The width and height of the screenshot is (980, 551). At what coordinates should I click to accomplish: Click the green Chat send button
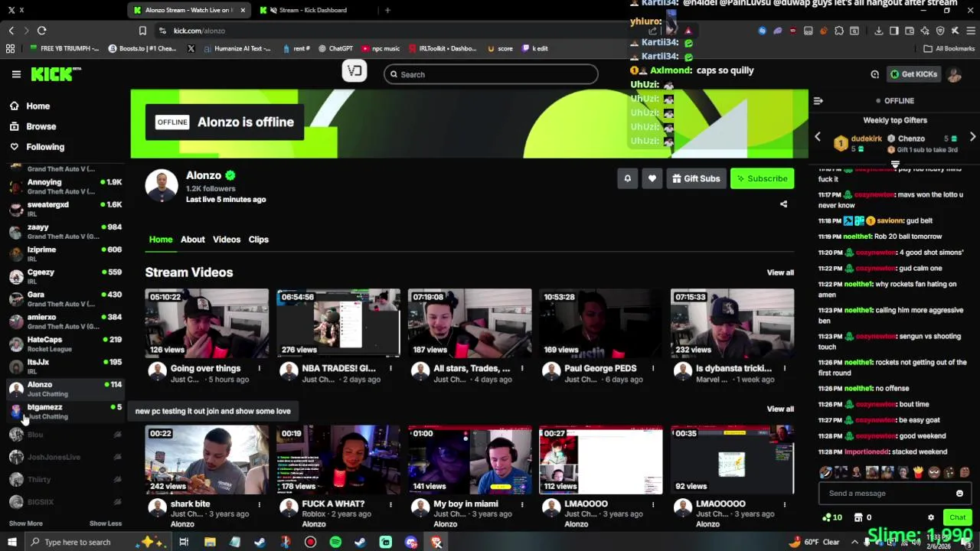[x=957, y=517]
